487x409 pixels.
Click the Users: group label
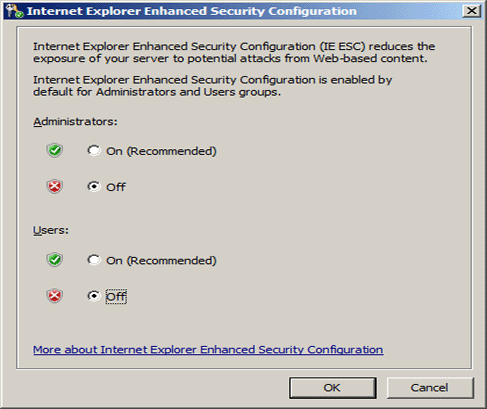pyautogui.click(x=51, y=230)
